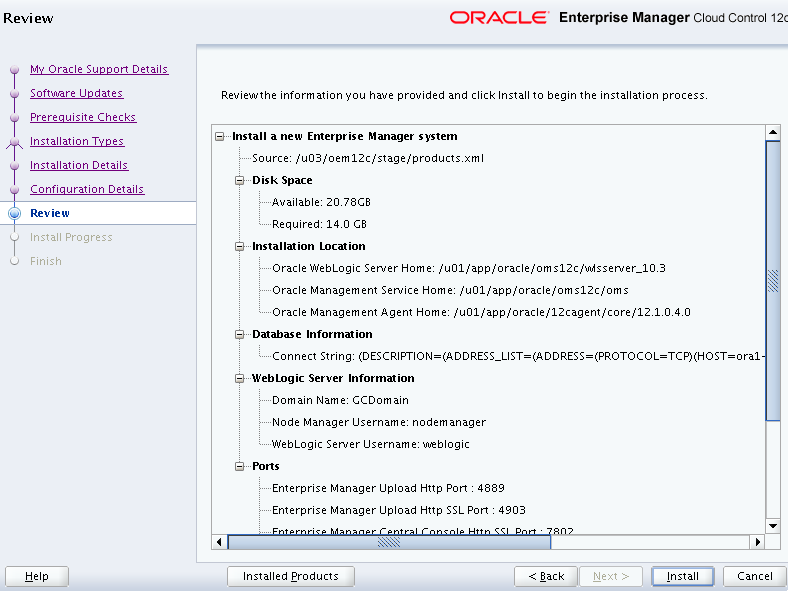Navigate to the Installation Details step
The image size is (788, 591).
79,166
